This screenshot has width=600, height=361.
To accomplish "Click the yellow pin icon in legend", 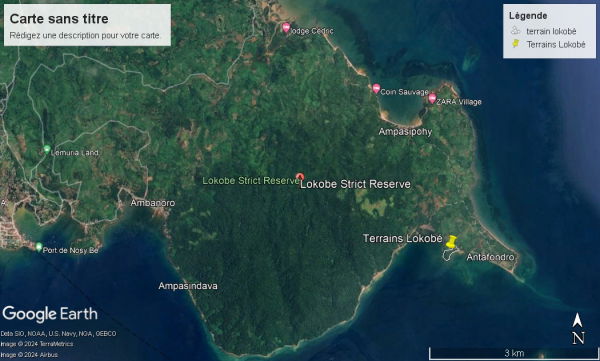I will [516, 44].
